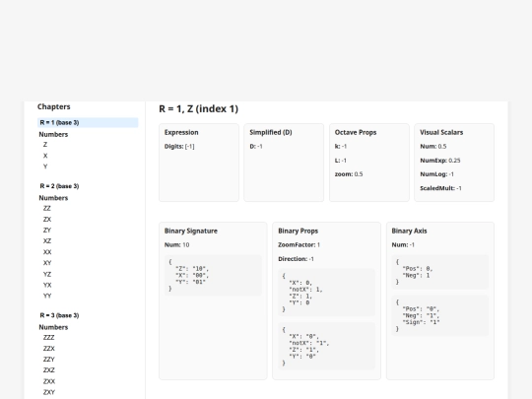The height and width of the screenshot is (399, 532).
Task: Select the R = 1 (base 3) chapter
Action: tap(88, 122)
